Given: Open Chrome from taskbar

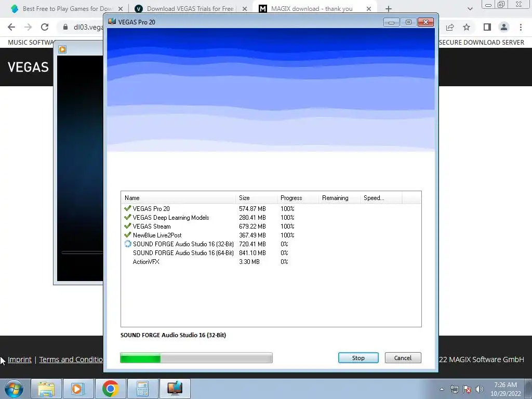Looking at the screenshot, I should point(110,389).
